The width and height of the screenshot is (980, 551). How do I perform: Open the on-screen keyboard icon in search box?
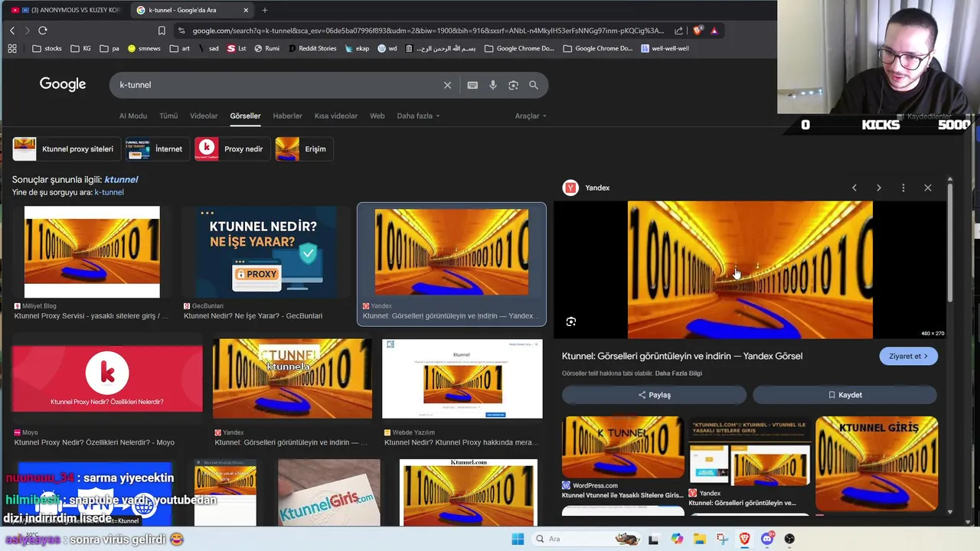[x=472, y=85]
